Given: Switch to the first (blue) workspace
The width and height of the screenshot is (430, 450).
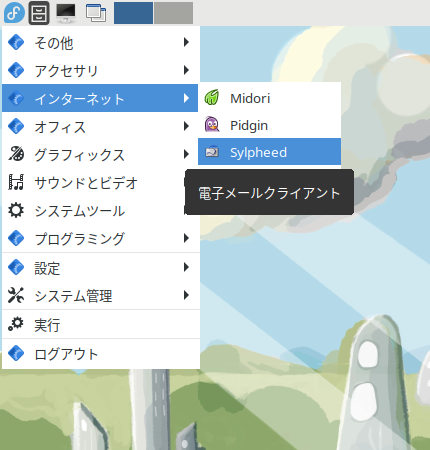Looking at the screenshot, I should click(x=133, y=13).
